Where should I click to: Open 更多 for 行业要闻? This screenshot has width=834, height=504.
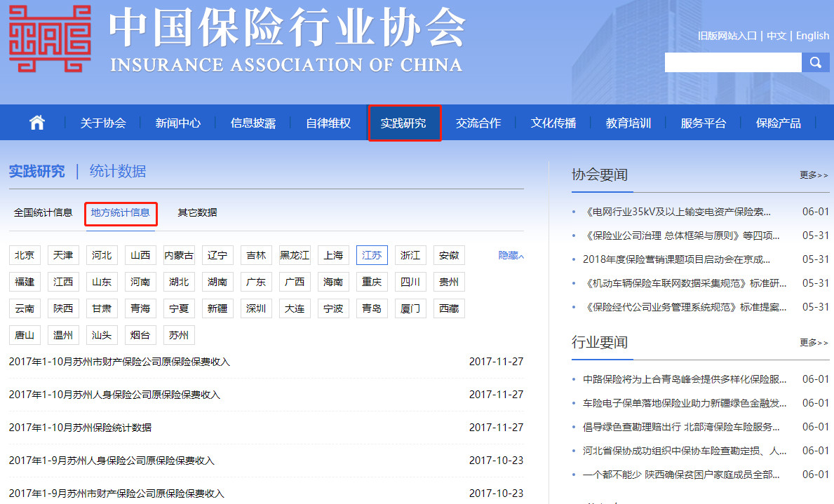(x=814, y=342)
